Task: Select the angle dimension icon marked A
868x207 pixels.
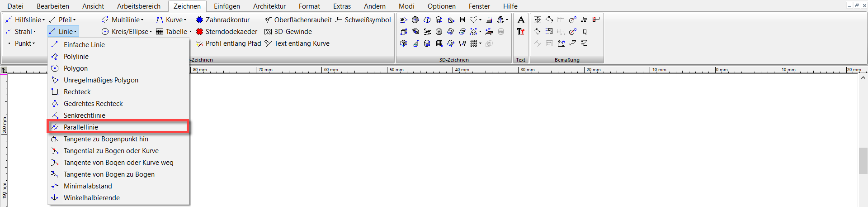Action: 561,43
